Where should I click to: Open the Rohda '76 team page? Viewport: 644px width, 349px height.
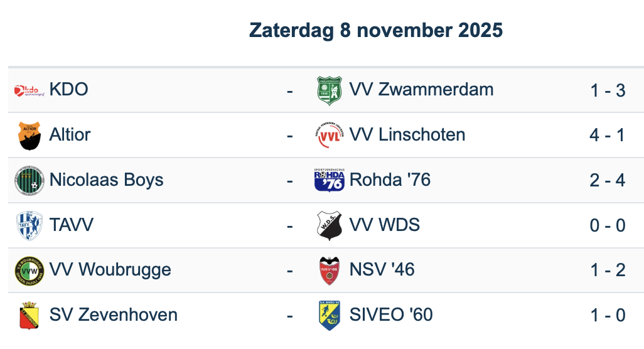(390, 180)
